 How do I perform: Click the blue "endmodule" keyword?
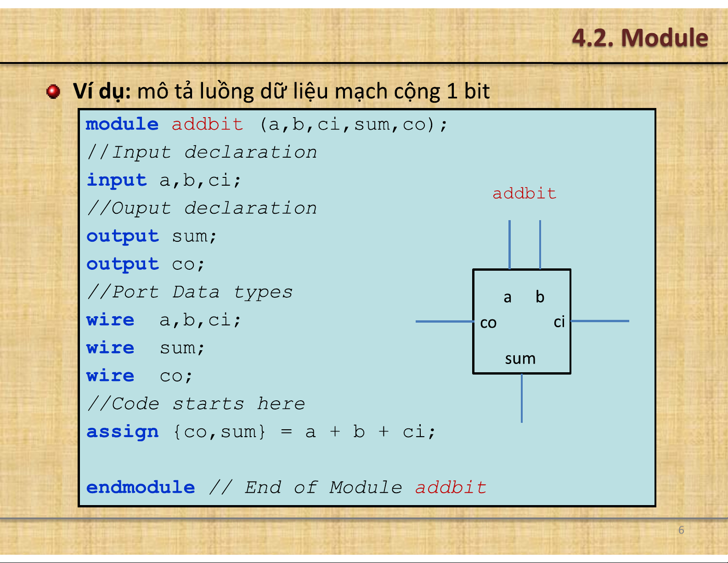click(x=141, y=487)
